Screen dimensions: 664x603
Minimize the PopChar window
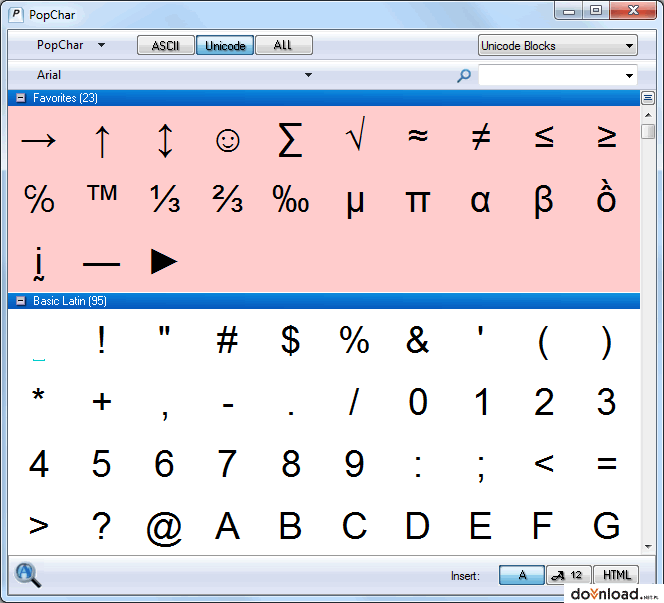coord(569,11)
